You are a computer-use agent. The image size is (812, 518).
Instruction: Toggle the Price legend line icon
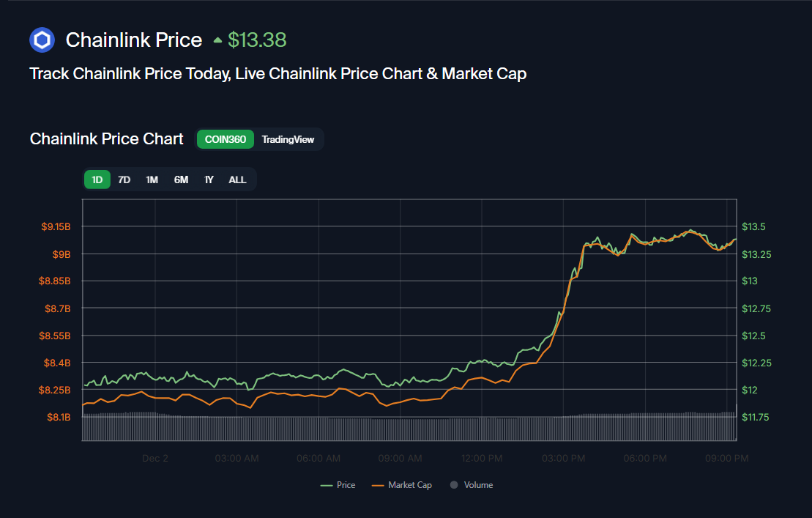point(327,485)
